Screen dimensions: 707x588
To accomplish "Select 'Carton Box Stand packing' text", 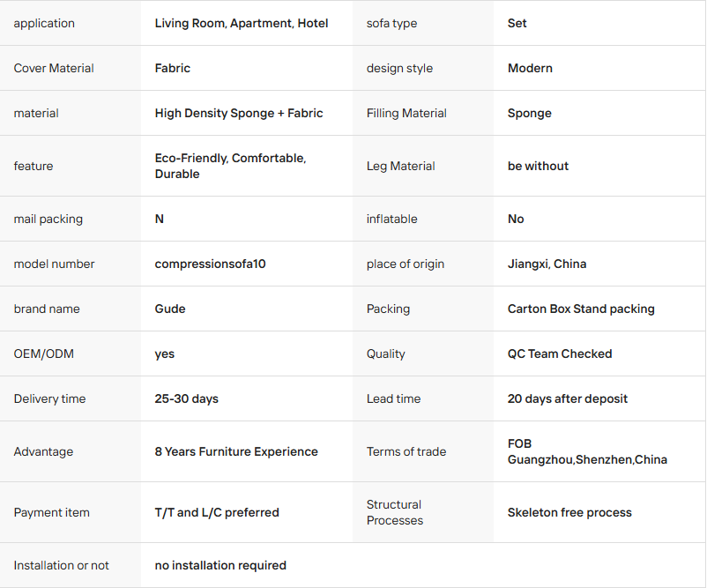I will tap(581, 309).
